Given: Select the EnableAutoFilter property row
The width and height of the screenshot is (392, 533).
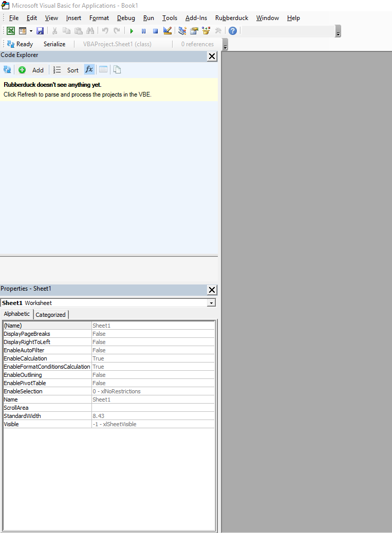Looking at the screenshot, I should 109,350.
